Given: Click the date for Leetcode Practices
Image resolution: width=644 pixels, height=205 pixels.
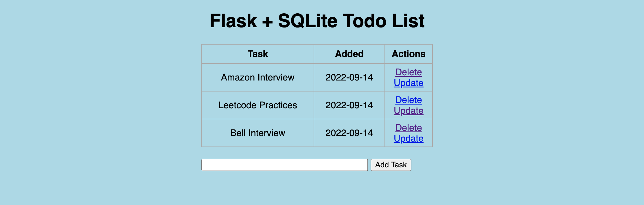Looking at the screenshot, I should pyautogui.click(x=349, y=105).
